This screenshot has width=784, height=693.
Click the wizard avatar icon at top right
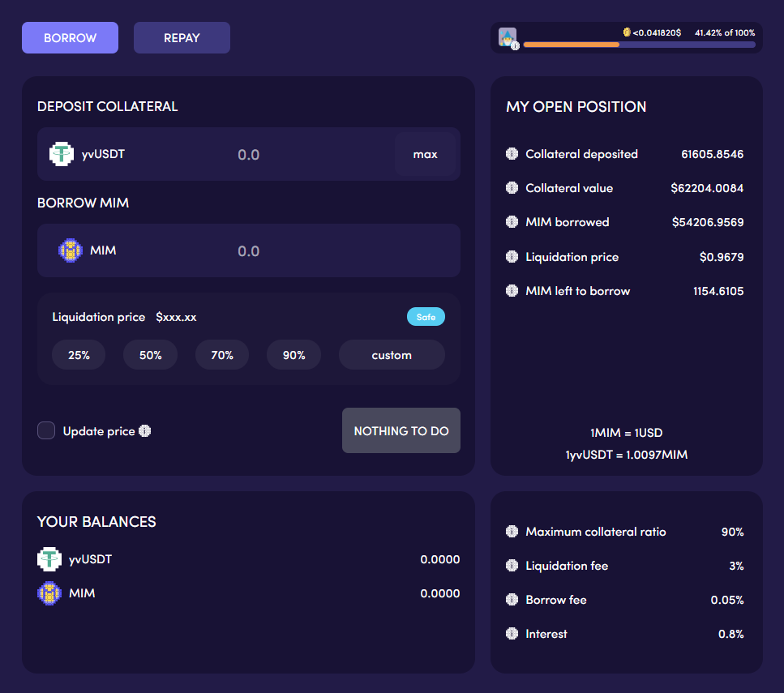point(508,37)
